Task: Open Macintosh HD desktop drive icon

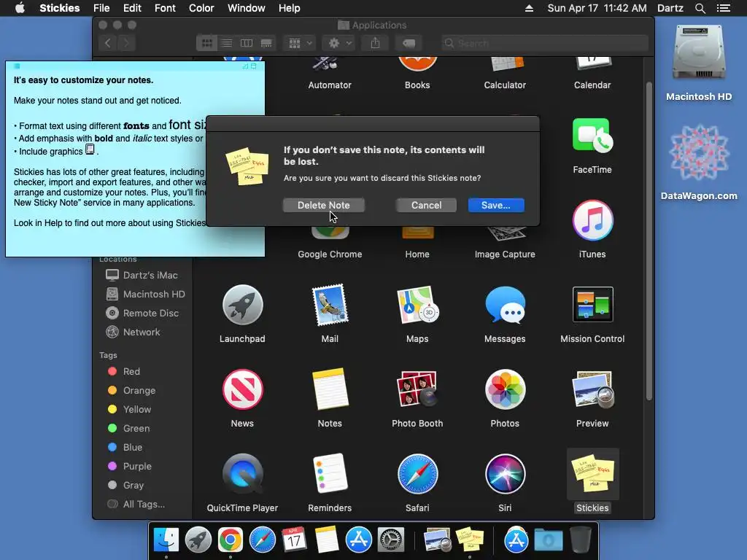Action: (x=699, y=54)
